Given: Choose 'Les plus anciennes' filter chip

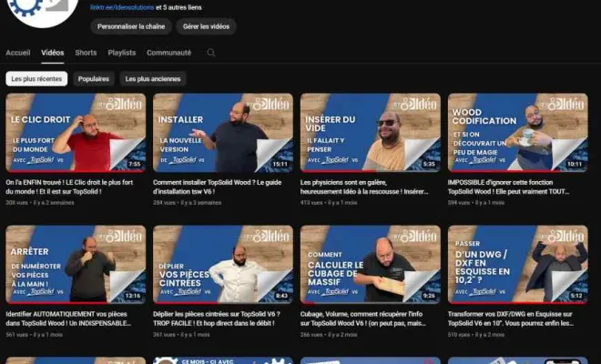Looking at the screenshot, I should point(153,79).
